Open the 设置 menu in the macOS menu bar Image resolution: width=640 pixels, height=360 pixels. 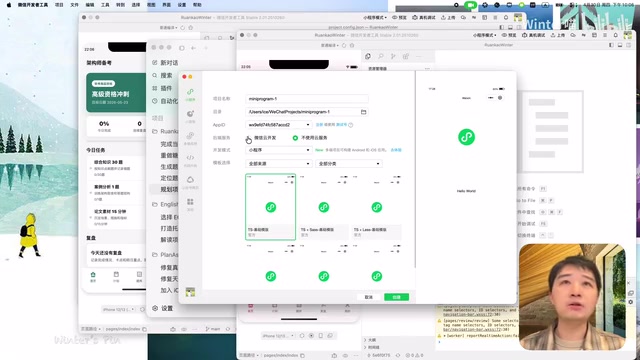(182, 5)
